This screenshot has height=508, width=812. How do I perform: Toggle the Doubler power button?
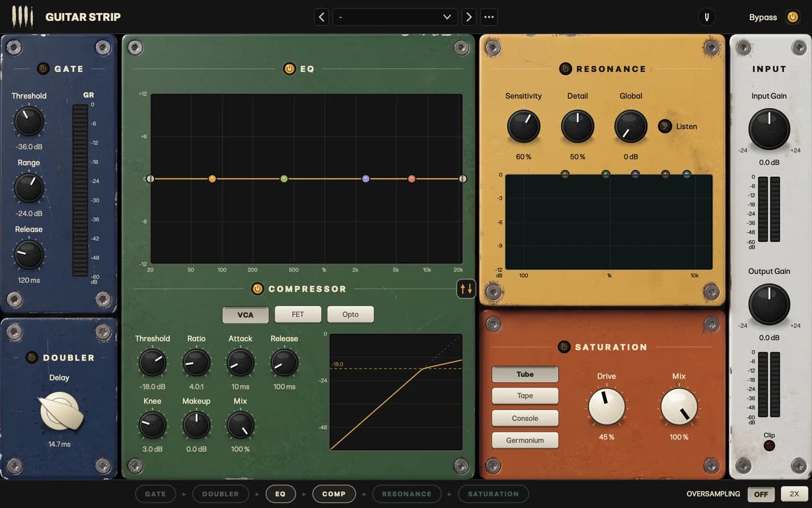[32, 357]
